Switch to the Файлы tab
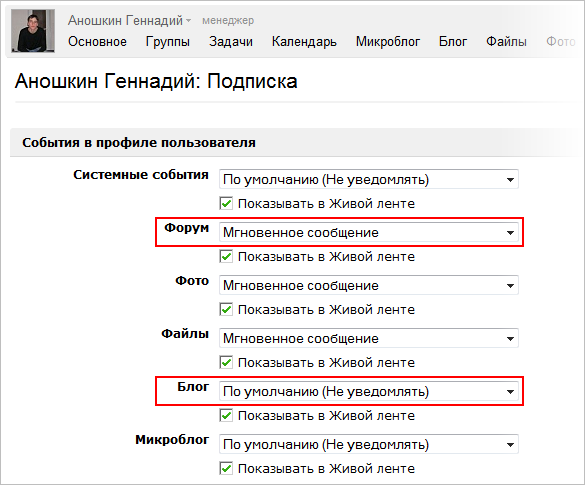 tap(506, 41)
